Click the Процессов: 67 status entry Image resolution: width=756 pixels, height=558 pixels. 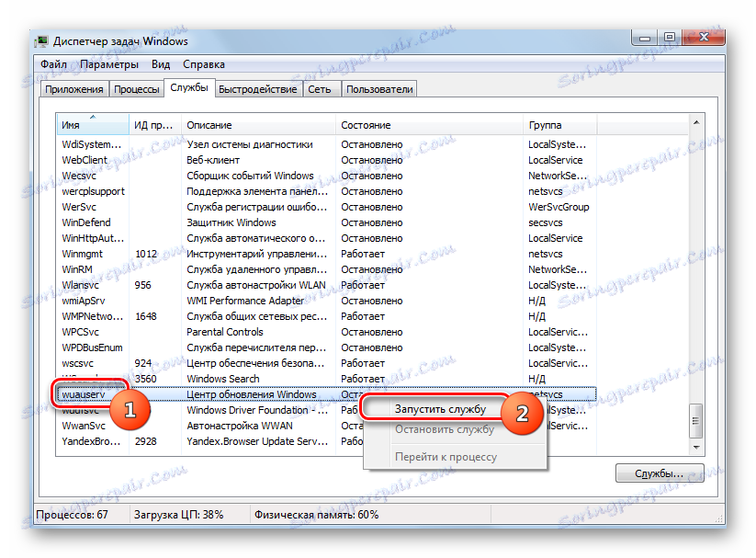[73, 515]
